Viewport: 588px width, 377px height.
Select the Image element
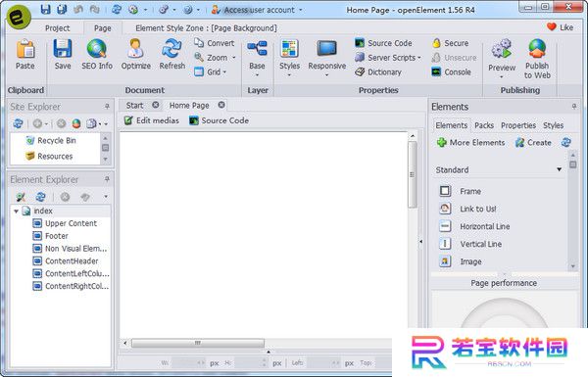pyautogui.click(x=461, y=261)
